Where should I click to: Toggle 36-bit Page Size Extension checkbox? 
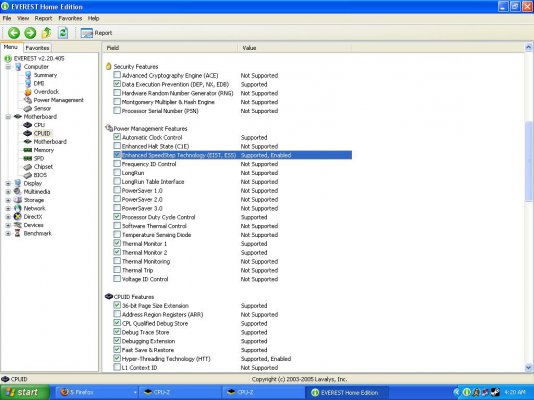(x=117, y=305)
